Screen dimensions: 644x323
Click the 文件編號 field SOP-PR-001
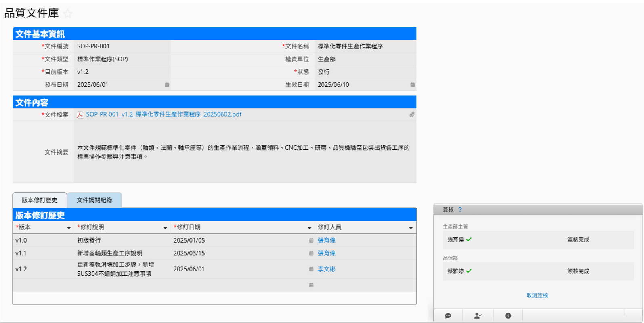click(x=122, y=46)
